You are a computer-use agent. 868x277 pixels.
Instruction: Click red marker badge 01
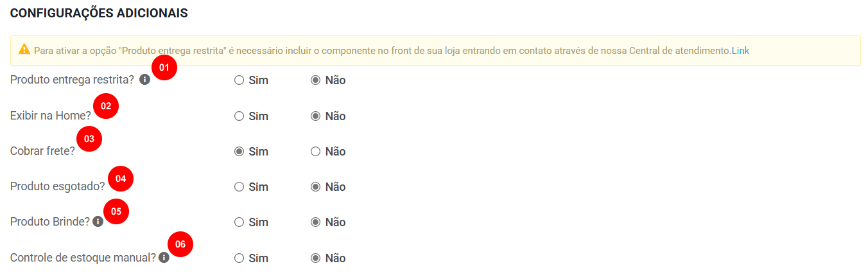(x=164, y=67)
